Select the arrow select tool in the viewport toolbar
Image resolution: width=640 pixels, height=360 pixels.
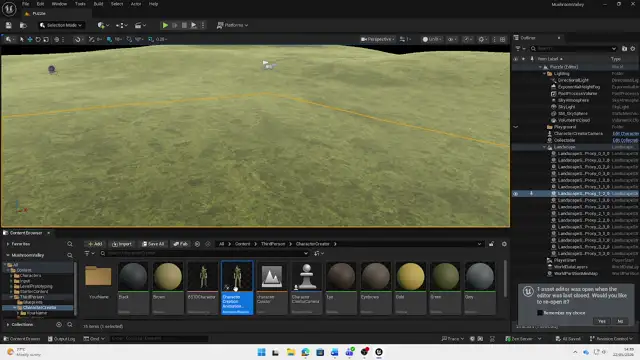(x=22, y=39)
